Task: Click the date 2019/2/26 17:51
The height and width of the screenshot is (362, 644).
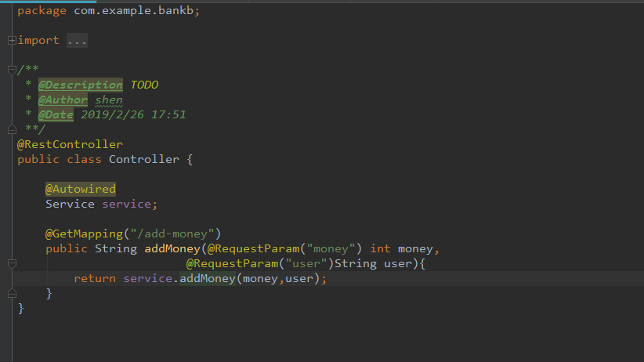Action: (133, 114)
